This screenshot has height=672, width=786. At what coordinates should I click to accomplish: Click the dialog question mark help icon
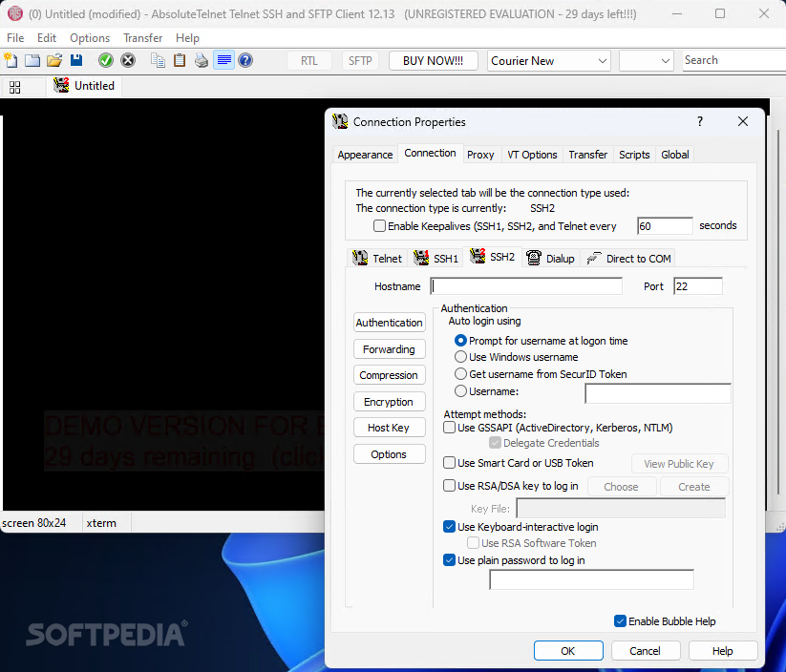(x=700, y=121)
